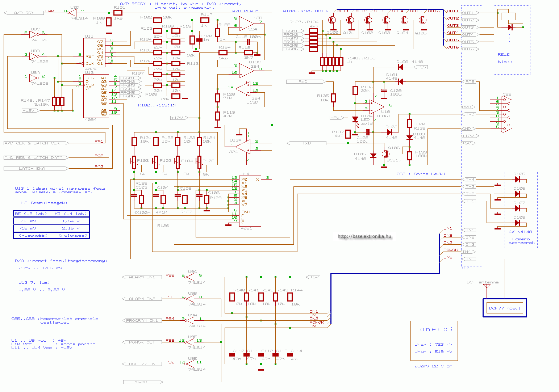Image resolution: width=559 pixels, height=392 pixels.
Task: Click the 'Homero :' heading
Action: tap(433, 329)
